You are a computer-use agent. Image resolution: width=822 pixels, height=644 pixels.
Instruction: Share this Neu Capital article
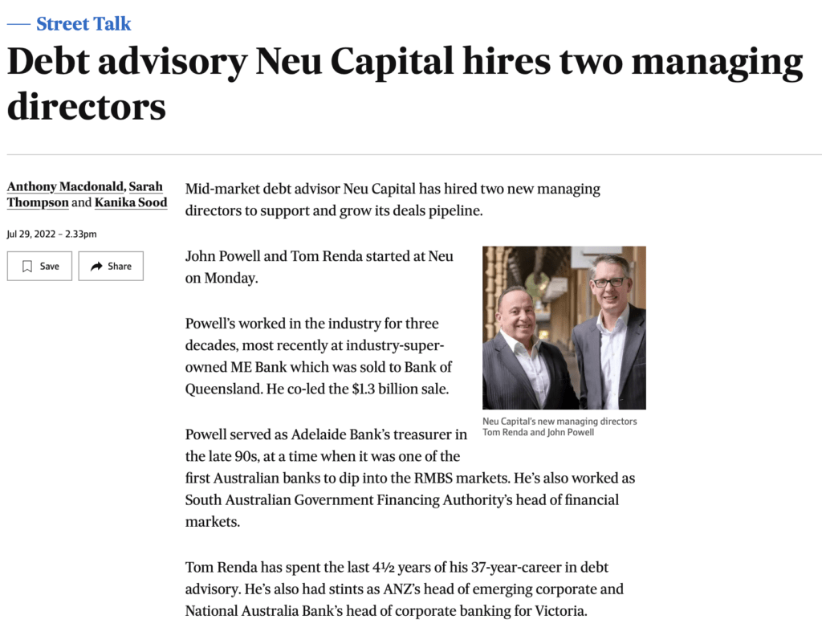[111, 266]
